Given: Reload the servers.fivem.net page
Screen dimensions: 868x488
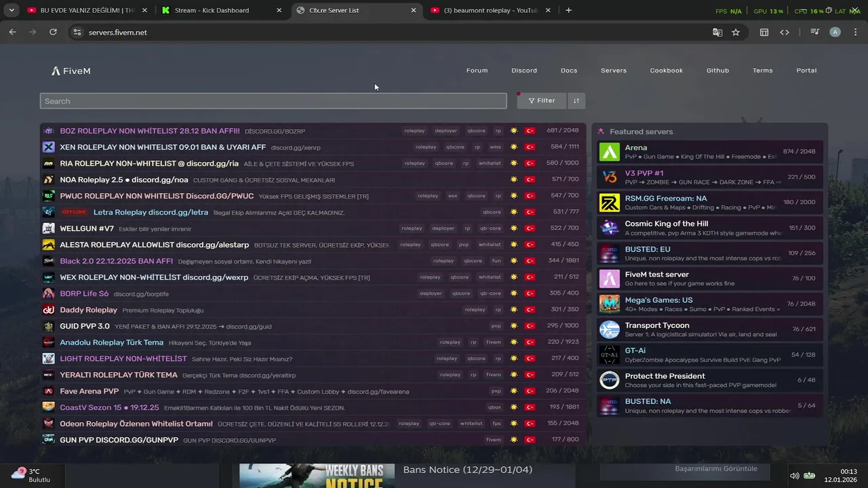Looking at the screenshot, I should coord(53,32).
